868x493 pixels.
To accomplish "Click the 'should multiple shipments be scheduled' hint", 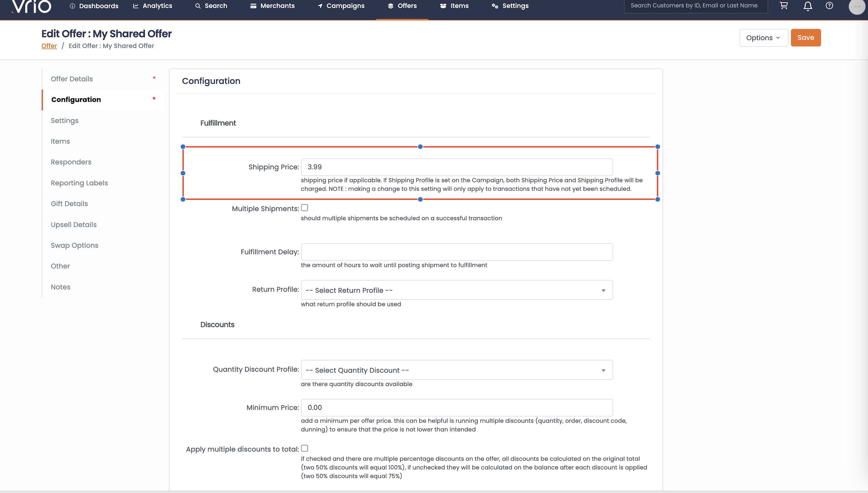I will 401,218.
